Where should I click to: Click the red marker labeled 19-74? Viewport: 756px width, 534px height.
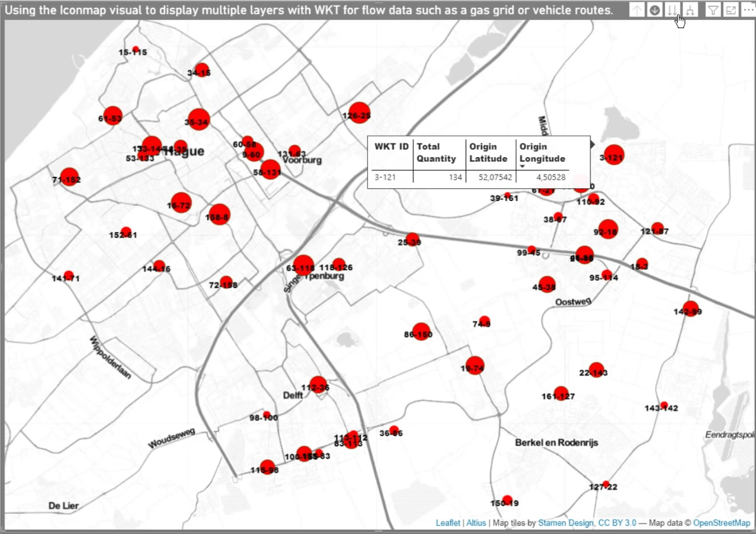[475, 366]
